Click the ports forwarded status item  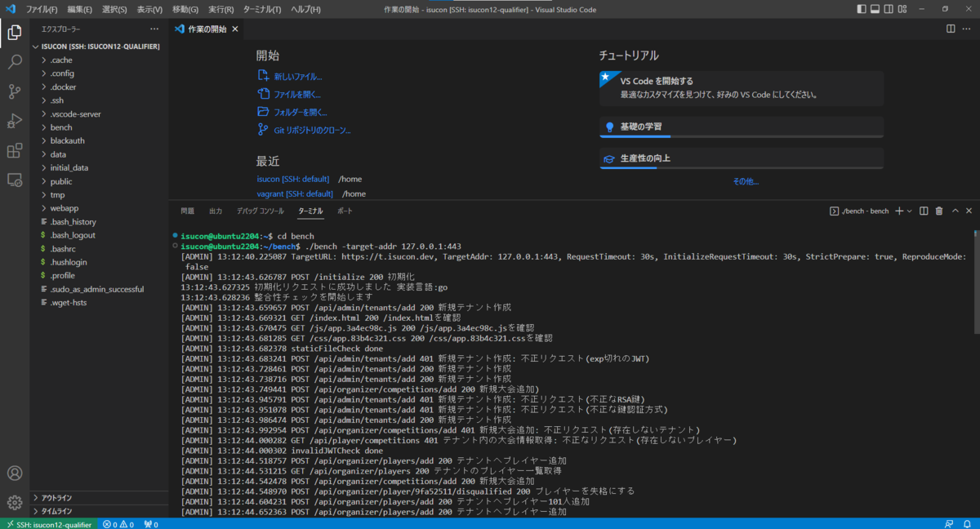click(150, 524)
